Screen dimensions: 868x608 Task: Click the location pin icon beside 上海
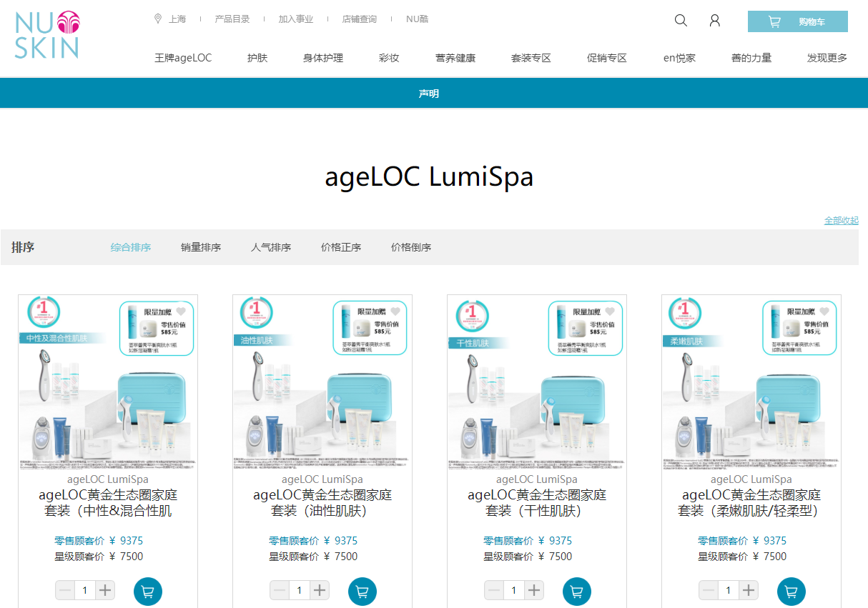[x=158, y=19]
